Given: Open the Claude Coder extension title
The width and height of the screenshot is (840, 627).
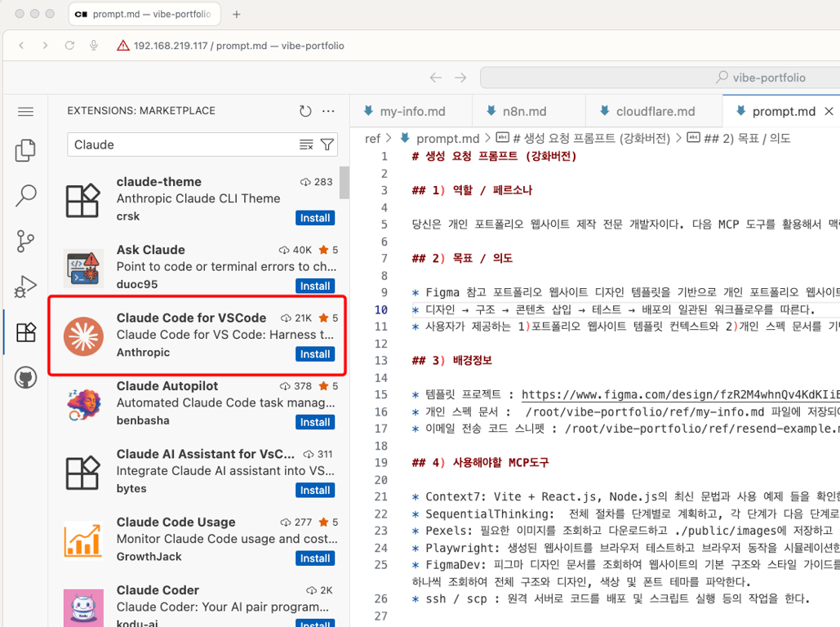Looking at the screenshot, I should (x=158, y=590).
